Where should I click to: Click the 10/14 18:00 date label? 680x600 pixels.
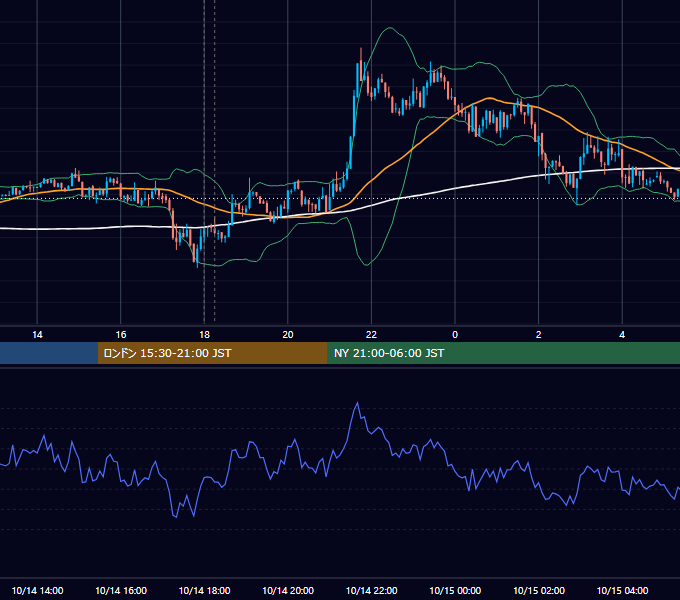click(x=204, y=591)
